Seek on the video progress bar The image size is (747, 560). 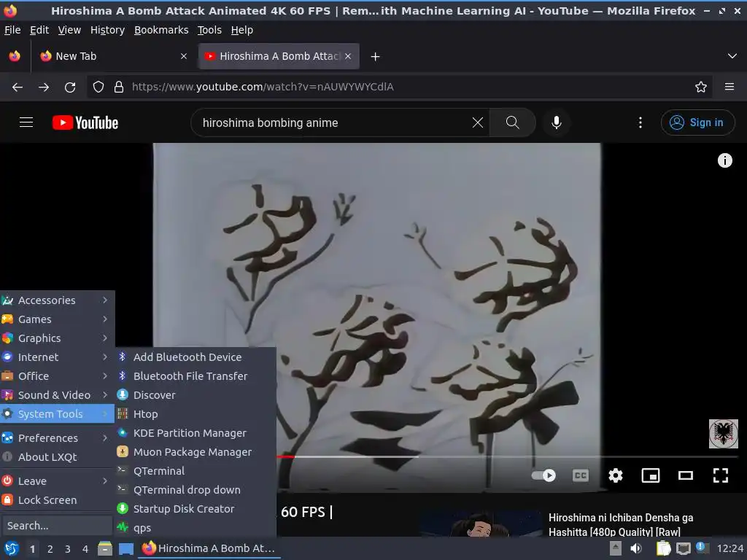click(507, 456)
